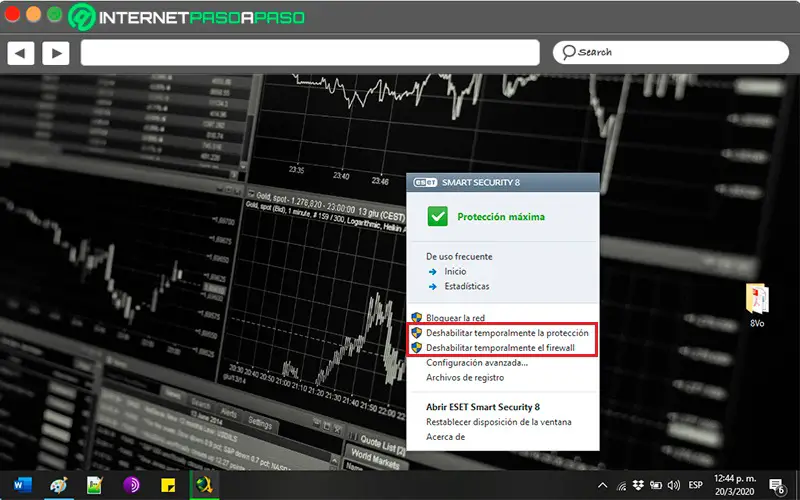Show hidden system tray icons
The width and height of the screenshot is (800, 500).
tap(603, 485)
